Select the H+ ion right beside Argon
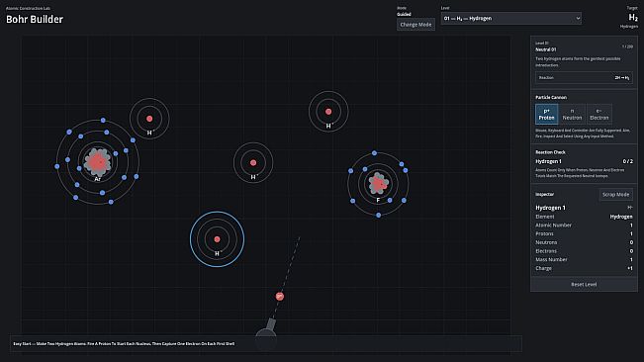644x362 pixels. click(x=149, y=119)
